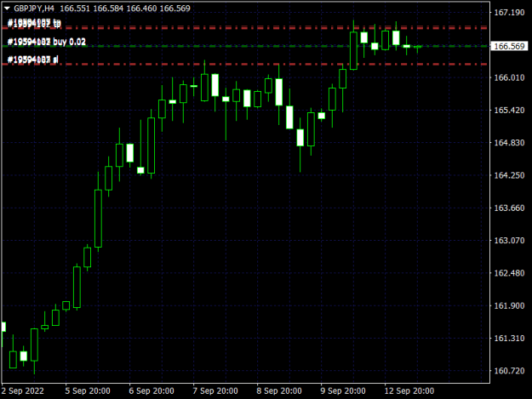Click the 5 Sep 20:00 time label

(x=88, y=390)
